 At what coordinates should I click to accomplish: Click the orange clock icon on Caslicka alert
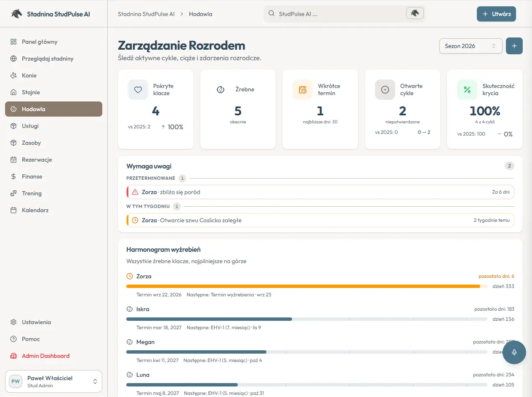[135, 220]
